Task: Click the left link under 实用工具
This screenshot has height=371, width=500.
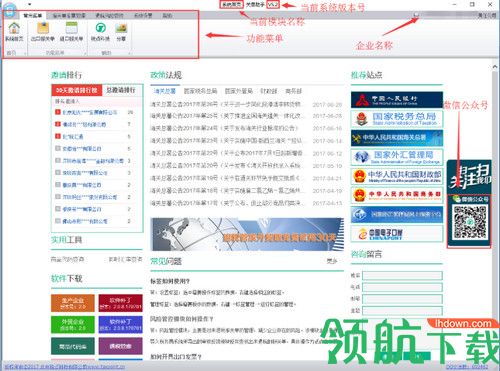Action: (x=68, y=259)
